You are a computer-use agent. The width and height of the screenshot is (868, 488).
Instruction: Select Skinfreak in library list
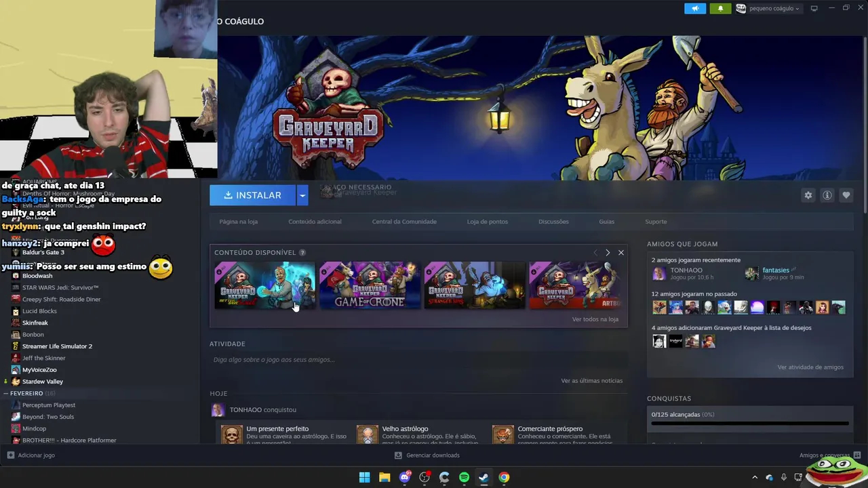point(35,323)
